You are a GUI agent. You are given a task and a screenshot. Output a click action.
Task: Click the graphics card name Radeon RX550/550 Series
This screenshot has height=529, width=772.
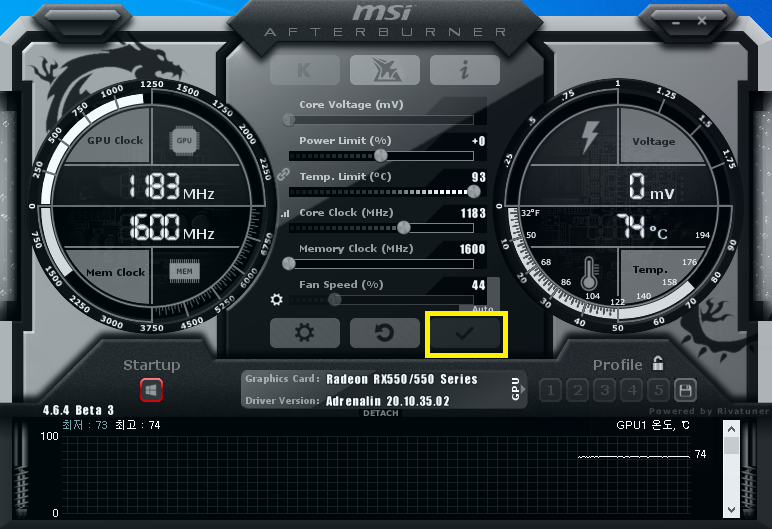[402, 379]
